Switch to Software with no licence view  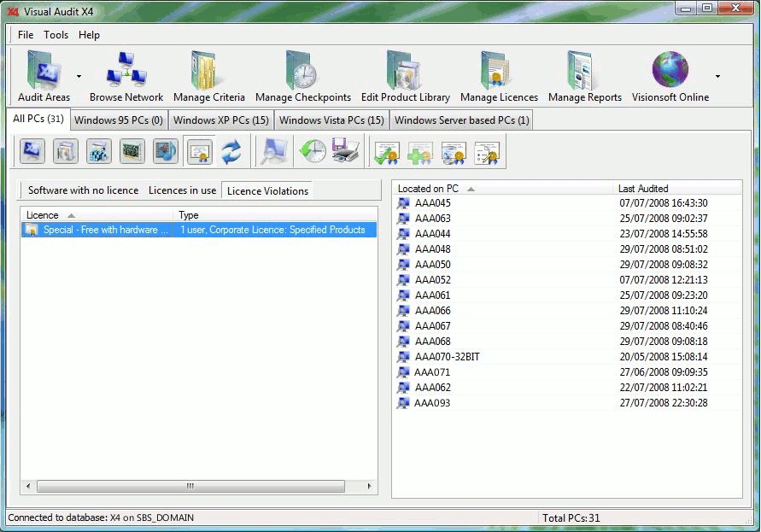(x=83, y=190)
